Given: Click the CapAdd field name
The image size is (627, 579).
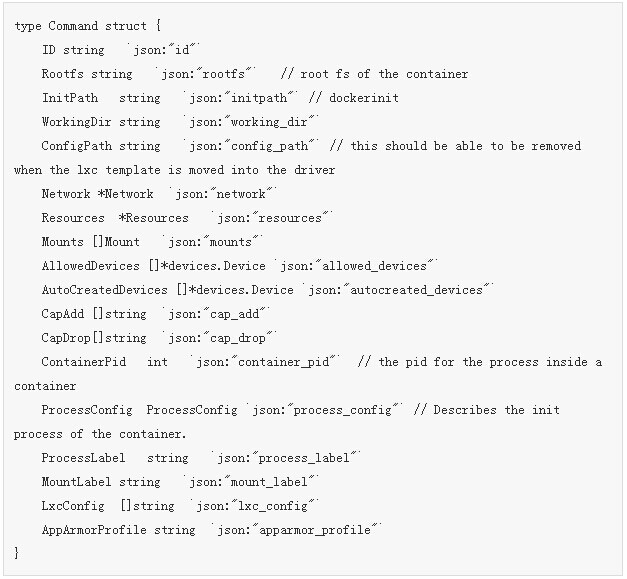Looking at the screenshot, I should (x=62, y=313).
